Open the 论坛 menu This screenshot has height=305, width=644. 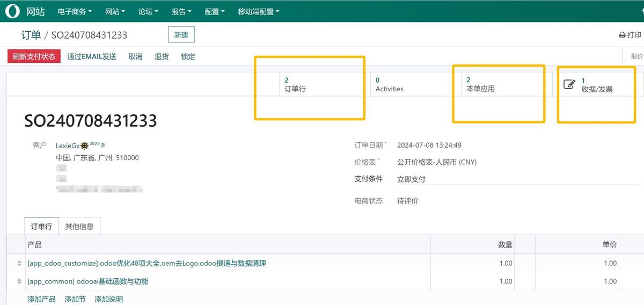click(148, 11)
